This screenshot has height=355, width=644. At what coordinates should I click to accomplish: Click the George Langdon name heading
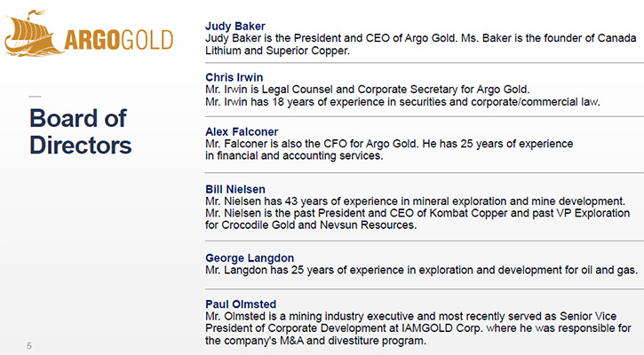250,257
